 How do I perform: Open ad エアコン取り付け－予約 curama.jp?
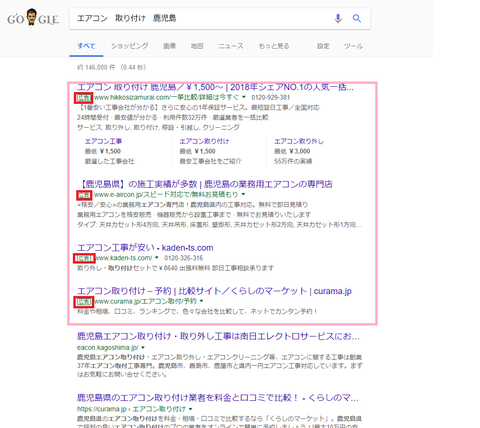(x=214, y=291)
